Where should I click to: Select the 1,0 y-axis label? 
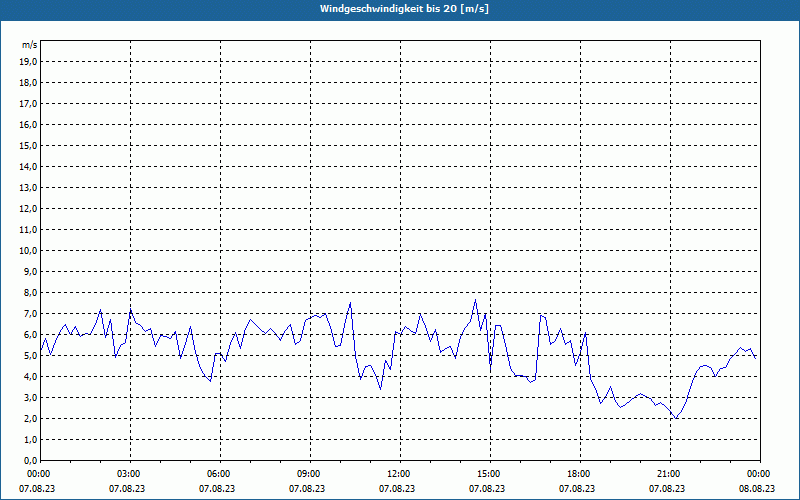tap(31, 440)
